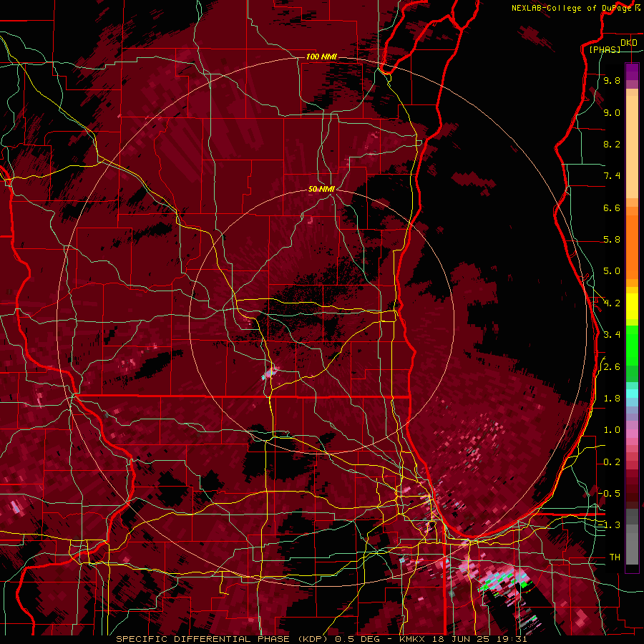The width and height of the screenshot is (644, 644).
Task: Click the 7.4 legend value
Action: click(612, 176)
